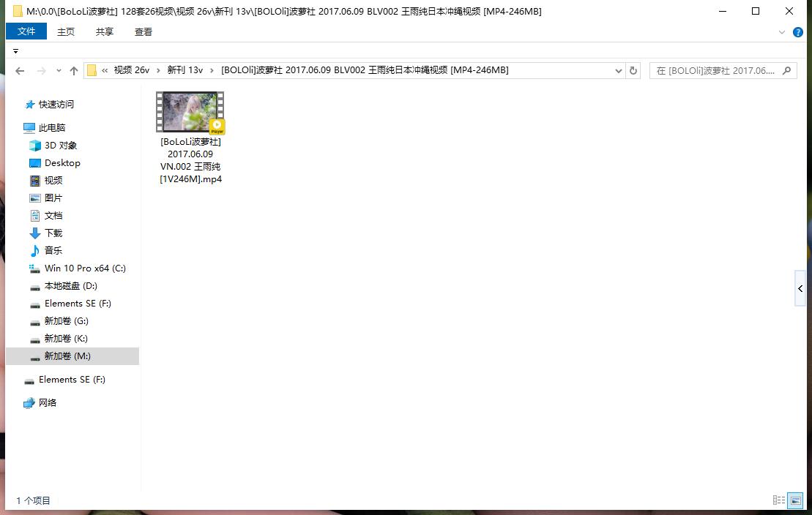This screenshot has height=515, width=812.
Task: Open the recent locations dropdown arrow
Action: (59, 71)
